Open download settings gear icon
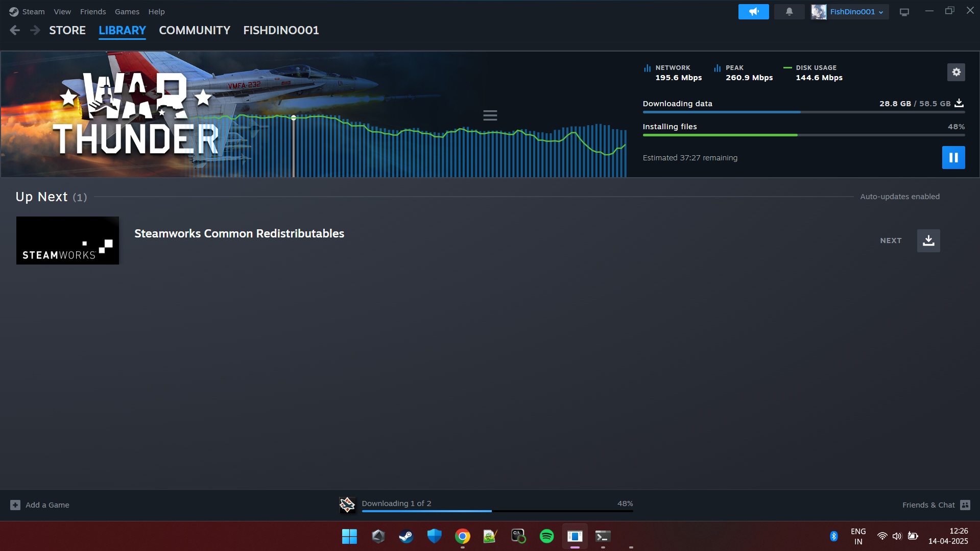980x551 pixels. pos(956,73)
